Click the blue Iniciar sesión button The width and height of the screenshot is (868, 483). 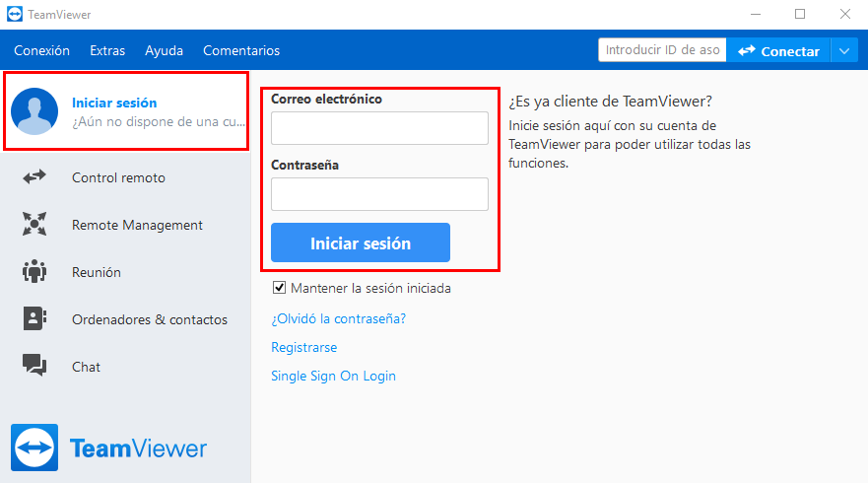[361, 242]
